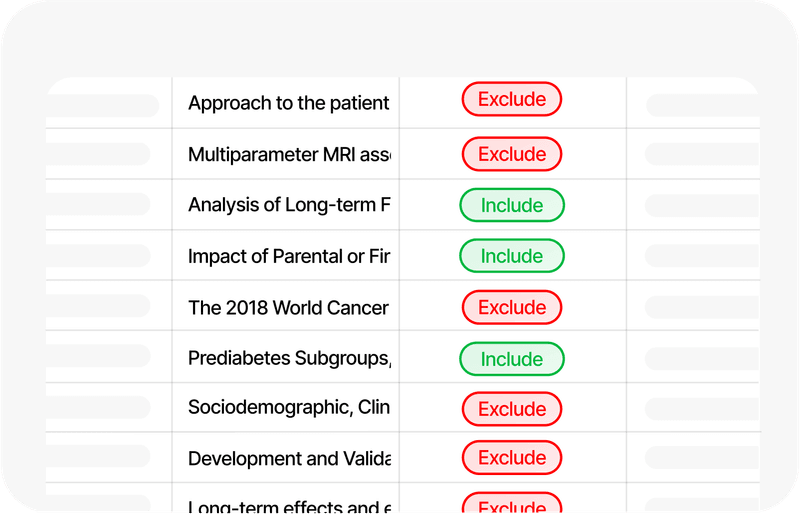The image size is (800, 514).
Task: Click Exclude badge for 'Sociodemographic, Clin' row
Action: pyautogui.click(x=511, y=409)
